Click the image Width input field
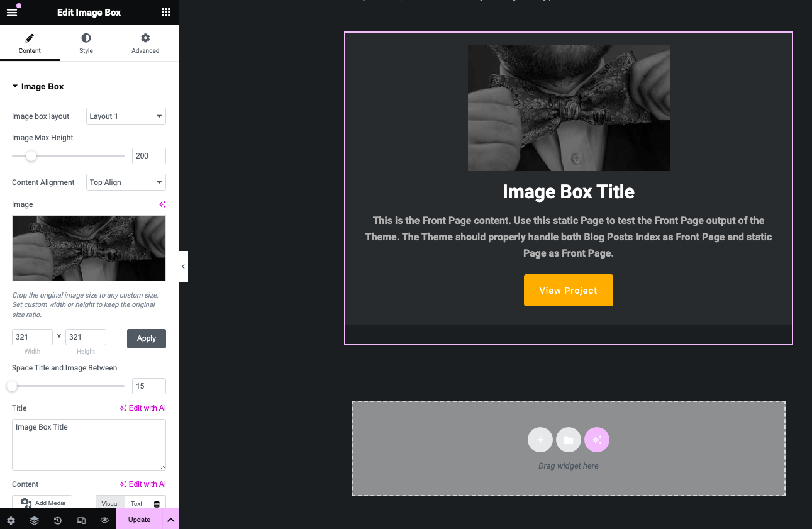812x529 pixels. [x=32, y=337]
